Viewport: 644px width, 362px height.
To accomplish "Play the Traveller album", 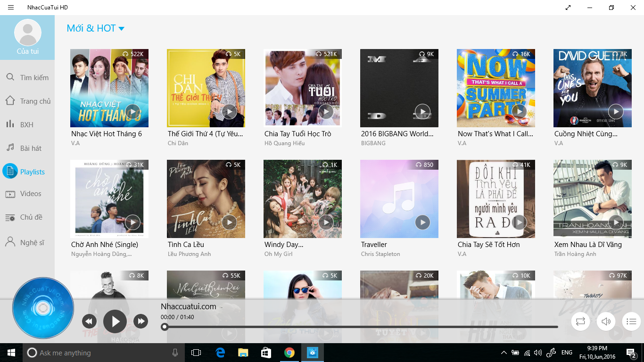I will (423, 222).
